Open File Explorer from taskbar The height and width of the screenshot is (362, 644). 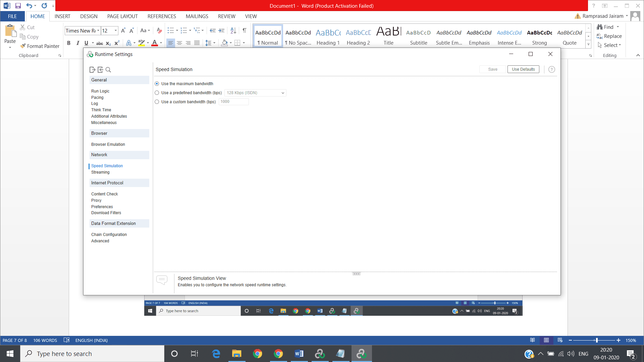(x=237, y=354)
